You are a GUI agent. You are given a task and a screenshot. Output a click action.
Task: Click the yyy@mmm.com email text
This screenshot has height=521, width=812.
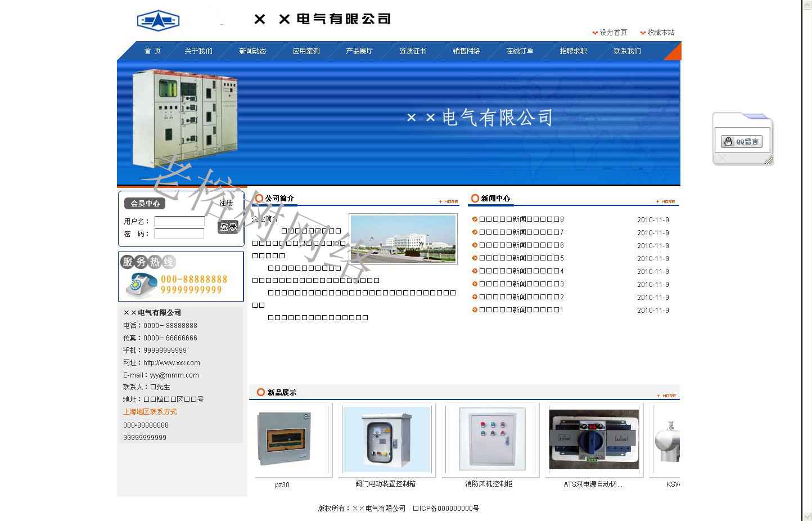[174, 375]
